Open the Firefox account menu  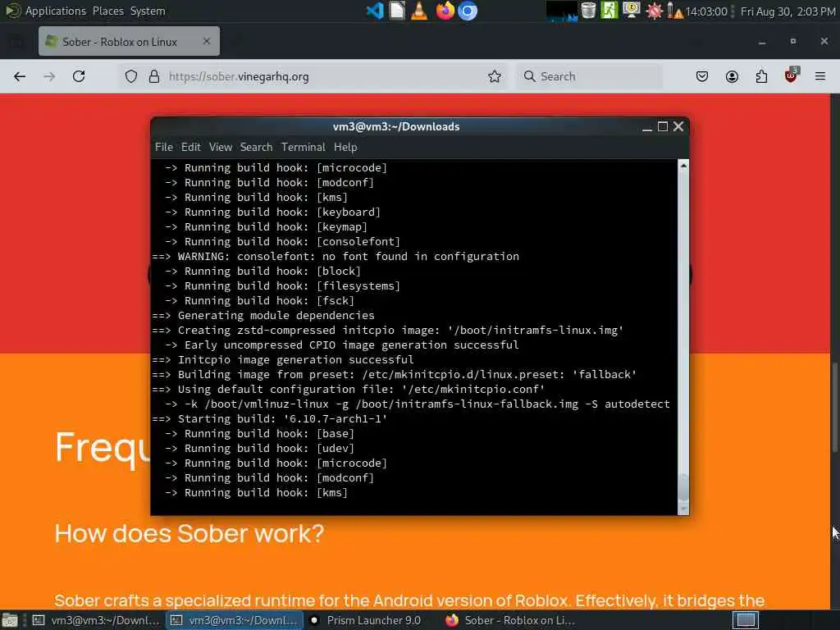tap(732, 76)
